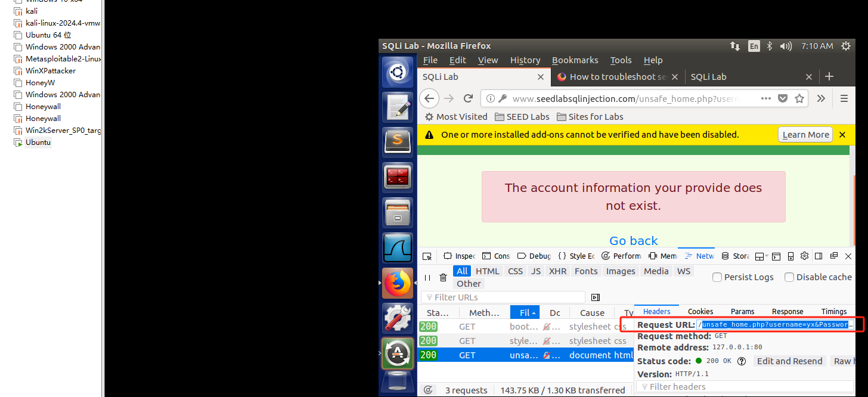The width and height of the screenshot is (868, 397).
Task: Filter requests by Other type
Action: point(469,284)
